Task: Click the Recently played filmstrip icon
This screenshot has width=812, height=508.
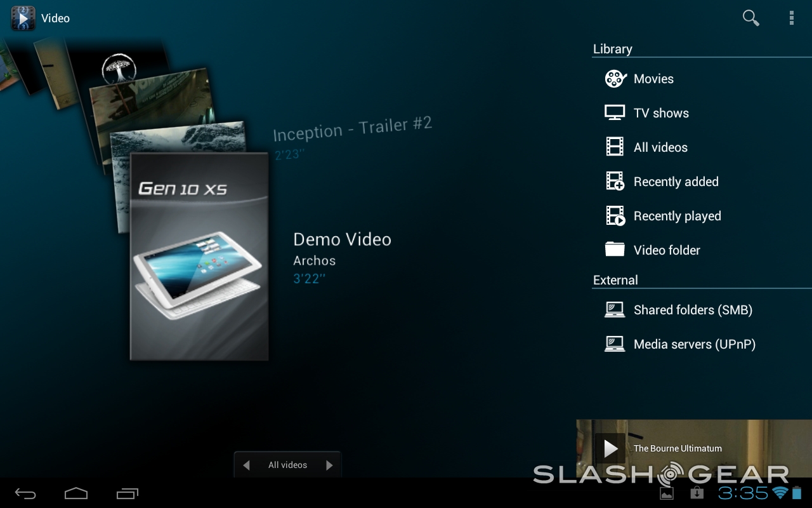Action: tap(615, 216)
